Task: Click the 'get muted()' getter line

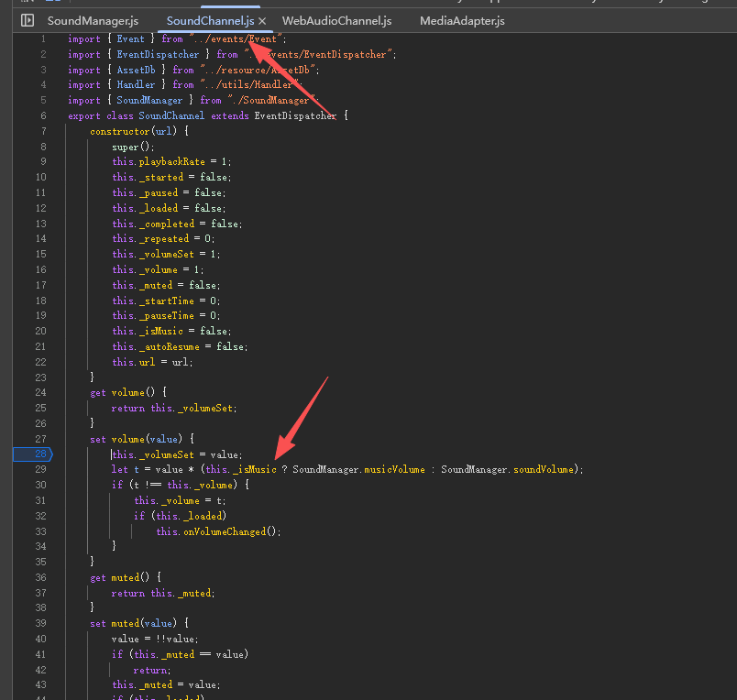Action: tap(126, 577)
